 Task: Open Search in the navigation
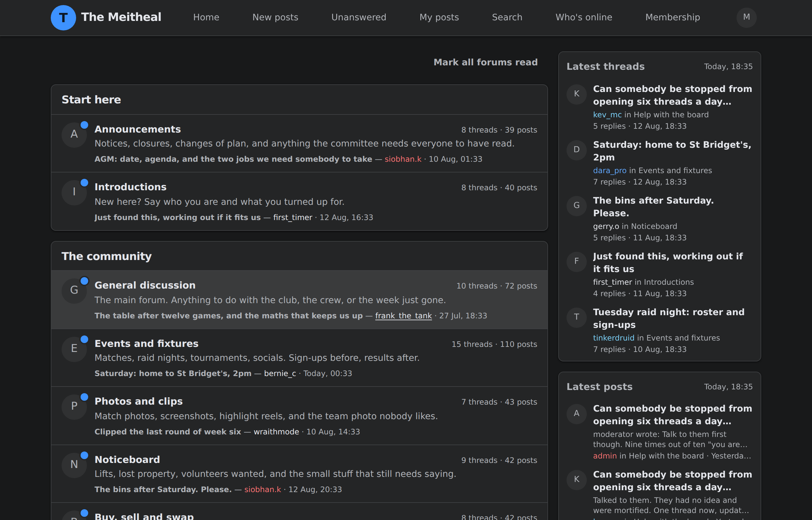click(507, 17)
